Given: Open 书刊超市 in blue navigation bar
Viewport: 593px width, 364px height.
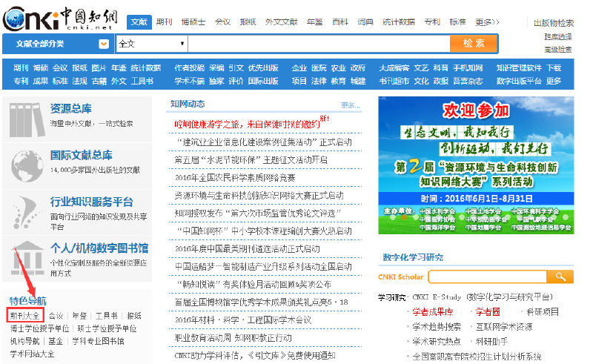Looking at the screenshot, I should pos(394,81).
